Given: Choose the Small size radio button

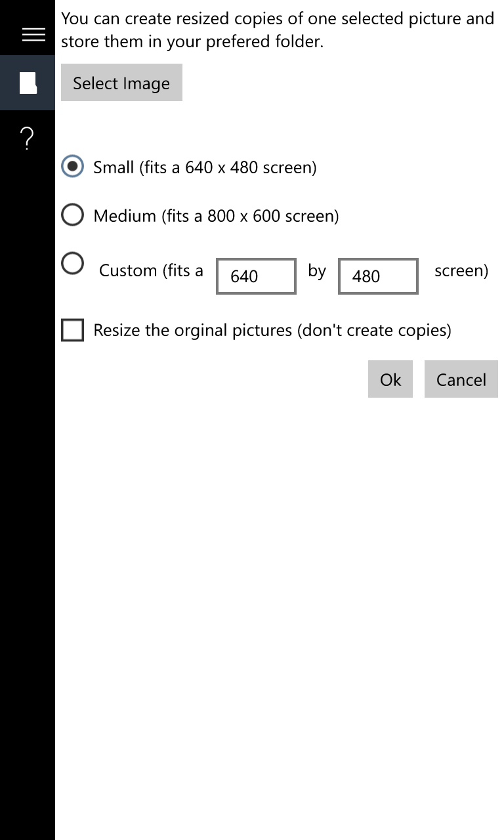Looking at the screenshot, I should coord(72,167).
